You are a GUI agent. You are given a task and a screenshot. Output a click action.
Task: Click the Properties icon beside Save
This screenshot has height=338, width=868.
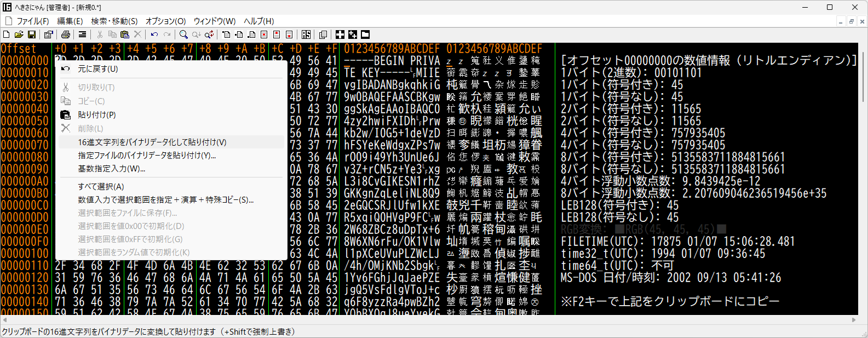click(x=49, y=35)
